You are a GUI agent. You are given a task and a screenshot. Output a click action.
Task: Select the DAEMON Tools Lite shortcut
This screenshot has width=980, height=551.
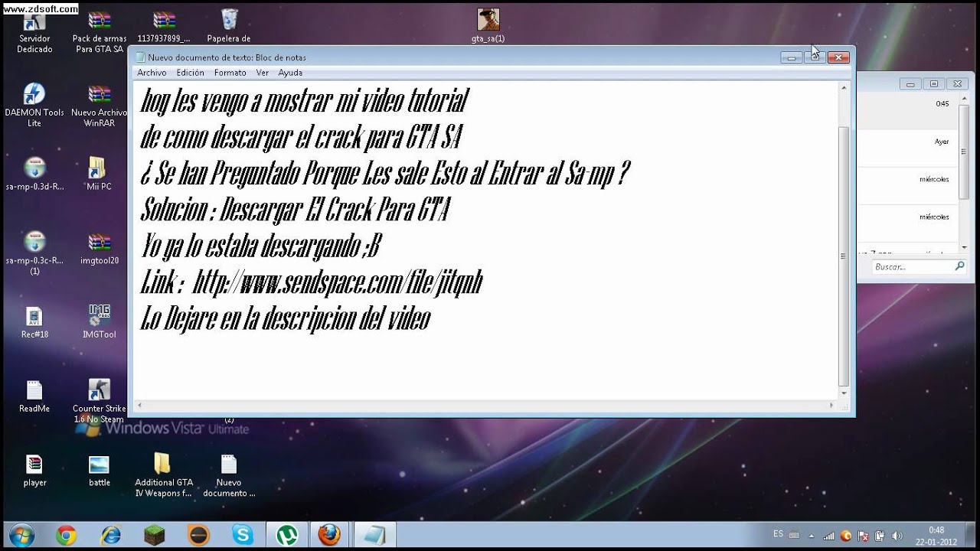coord(34,106)
